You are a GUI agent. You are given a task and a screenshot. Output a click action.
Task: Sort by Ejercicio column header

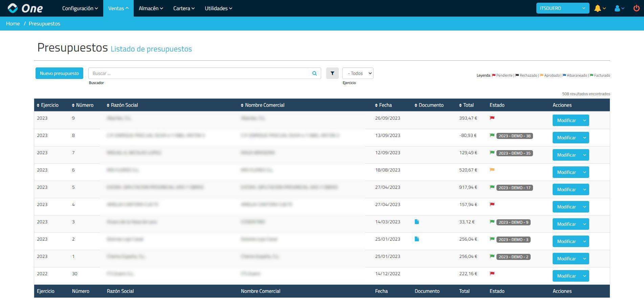coord(48,105)
